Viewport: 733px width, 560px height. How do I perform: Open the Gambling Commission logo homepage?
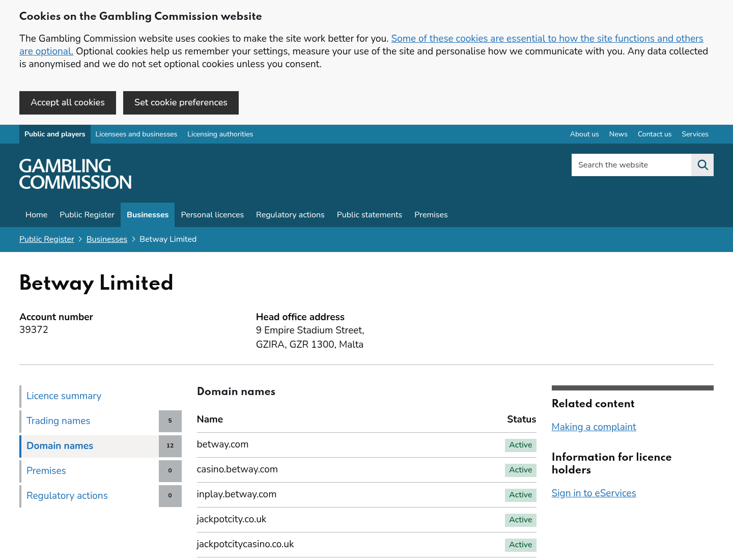click(75, 174)
